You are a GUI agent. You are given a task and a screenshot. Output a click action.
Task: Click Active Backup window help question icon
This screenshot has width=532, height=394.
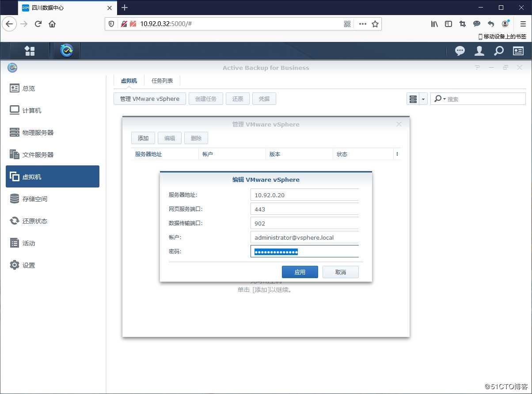pyautogui.click(x=477, y=68)
